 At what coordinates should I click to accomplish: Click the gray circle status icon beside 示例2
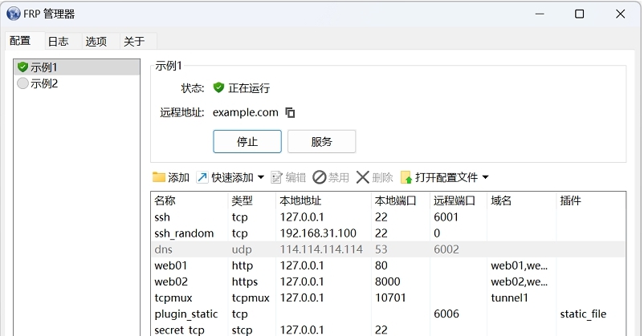pyautogui.click(x=22, y=83)
